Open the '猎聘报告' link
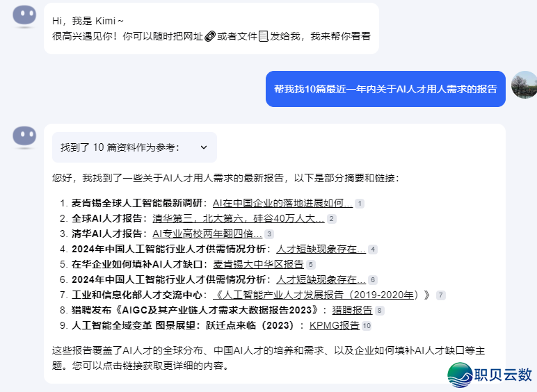This screenshot has width=537, height=392. [352, 310]
